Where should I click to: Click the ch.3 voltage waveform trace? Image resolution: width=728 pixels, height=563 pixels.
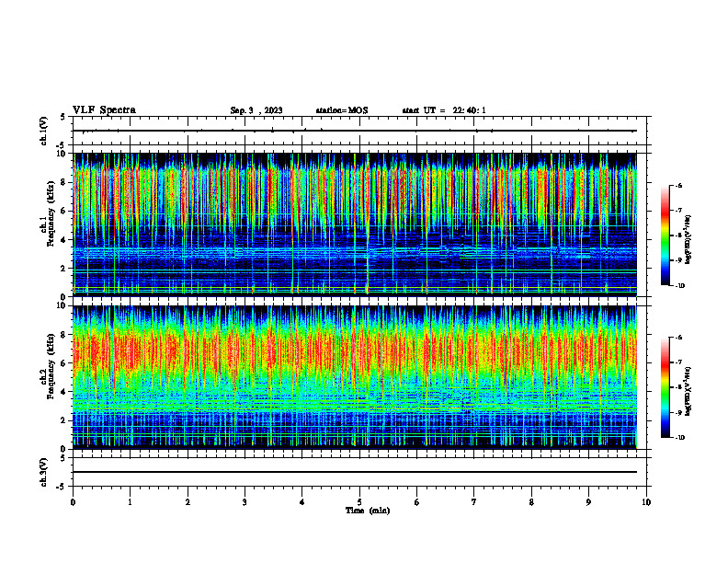355,472
